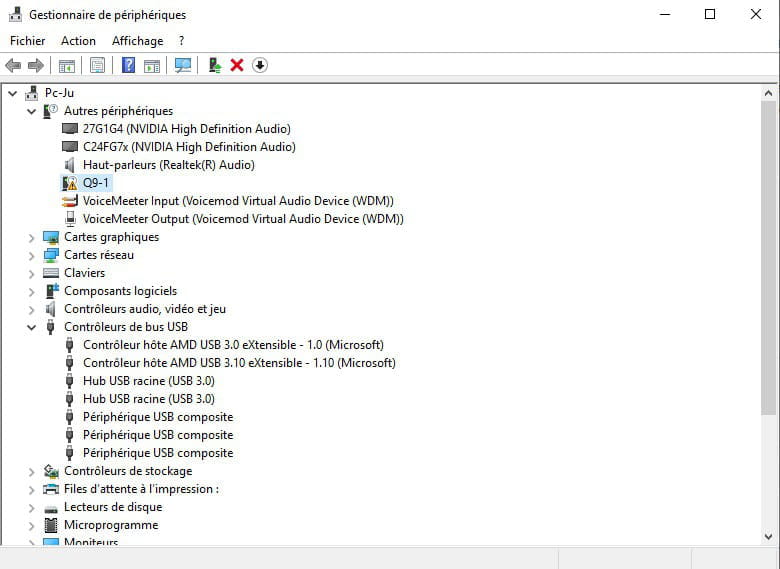Open the Fichier menu

coord(28,41)
